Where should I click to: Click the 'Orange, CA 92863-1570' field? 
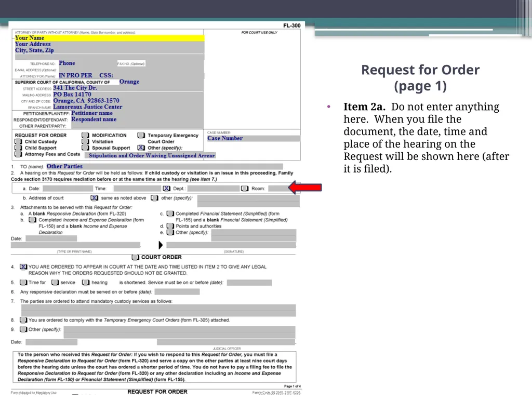tap(128, 101)
